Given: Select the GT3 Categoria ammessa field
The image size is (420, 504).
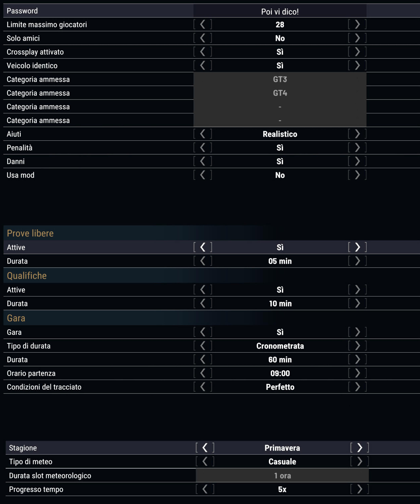Looking at the screenshot, I should (280, 79).
